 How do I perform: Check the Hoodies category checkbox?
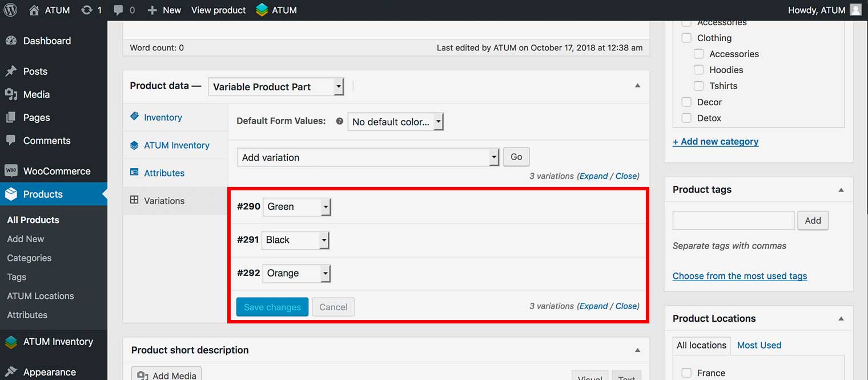tap(698, 70)
